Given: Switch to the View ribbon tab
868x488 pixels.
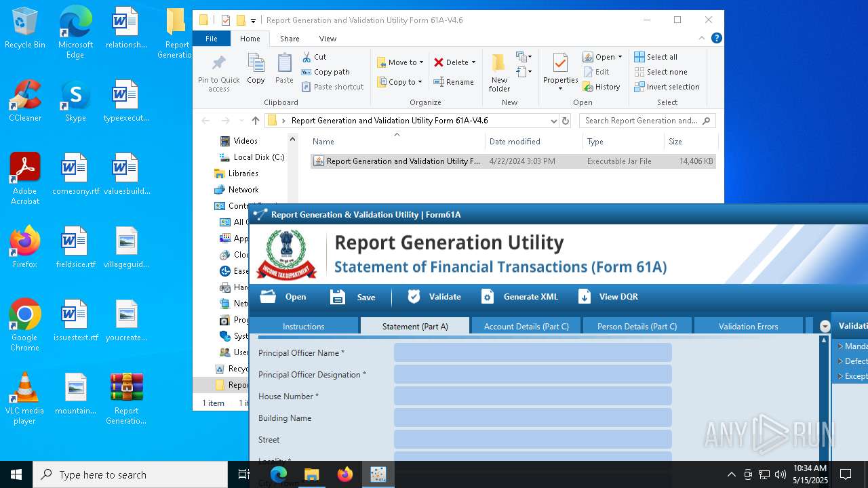Looking at the screenshot, I should pos(328,39).
